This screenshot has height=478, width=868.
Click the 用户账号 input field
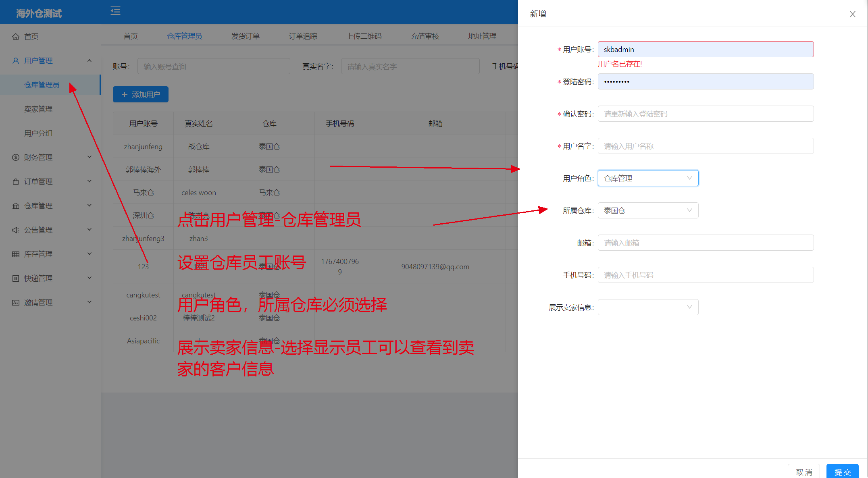706,49
